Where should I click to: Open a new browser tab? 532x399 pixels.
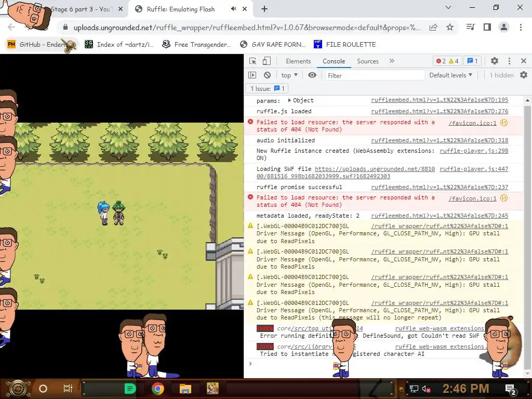264,9
